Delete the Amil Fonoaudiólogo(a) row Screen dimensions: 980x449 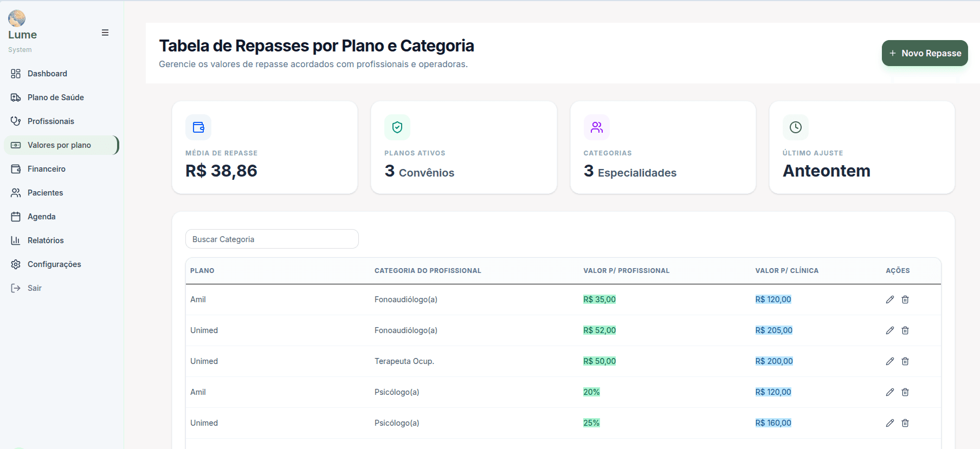(x=905, y=300)
